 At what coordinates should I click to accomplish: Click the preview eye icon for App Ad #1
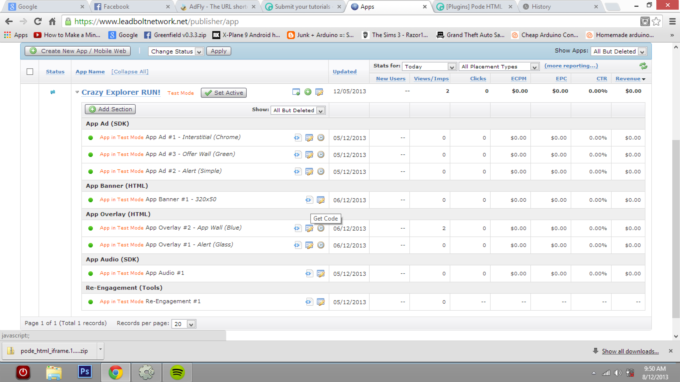click(297, 138)
